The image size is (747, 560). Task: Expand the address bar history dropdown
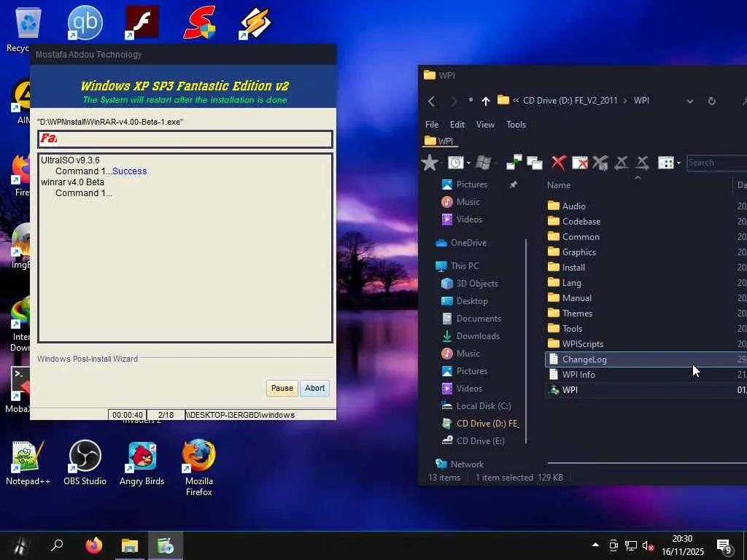point(690,101)
